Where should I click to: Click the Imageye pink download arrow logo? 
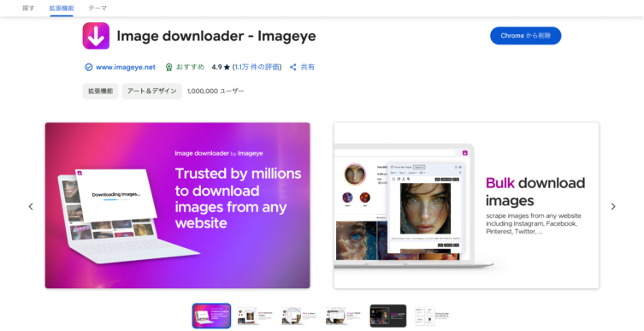click(96, 36)
